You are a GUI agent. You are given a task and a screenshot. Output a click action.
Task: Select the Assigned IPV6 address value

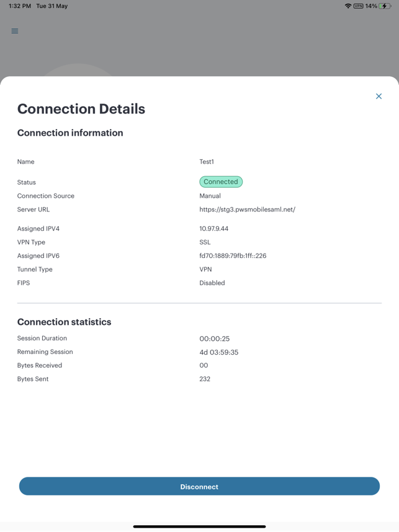pyautogui.click(x=233, y=256)
